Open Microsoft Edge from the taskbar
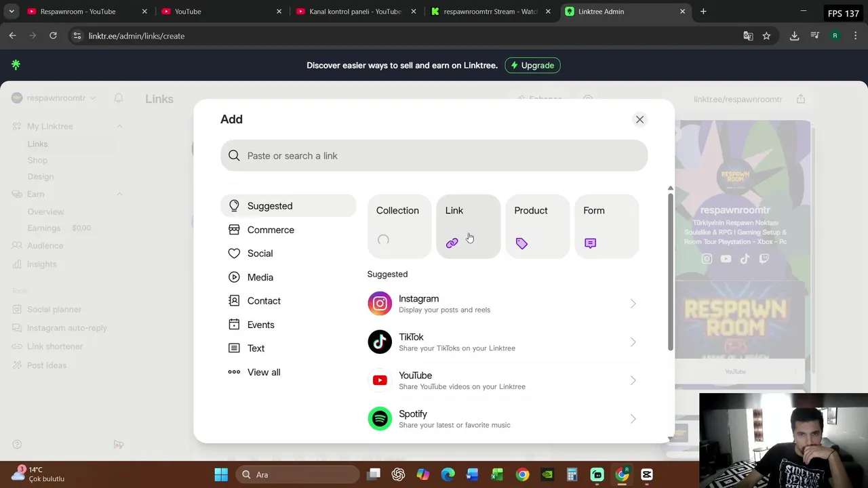 [x=448, y=474]
